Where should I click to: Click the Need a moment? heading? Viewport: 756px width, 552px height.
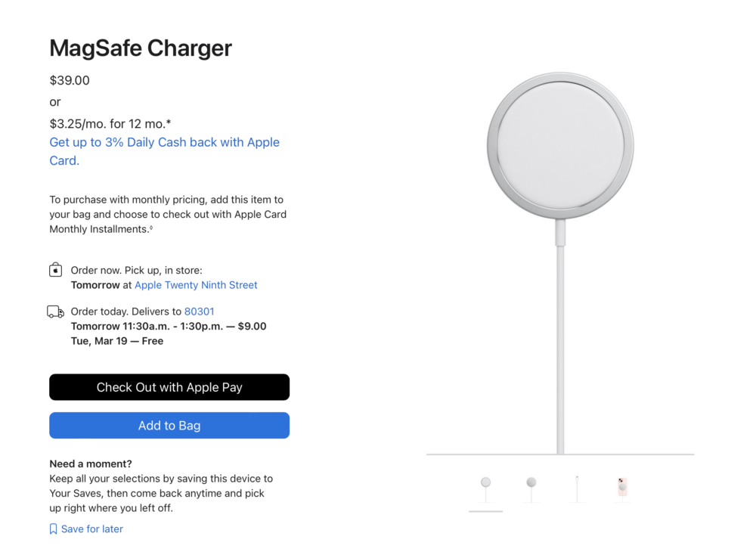pyautogui.click(x=90, y=464)
